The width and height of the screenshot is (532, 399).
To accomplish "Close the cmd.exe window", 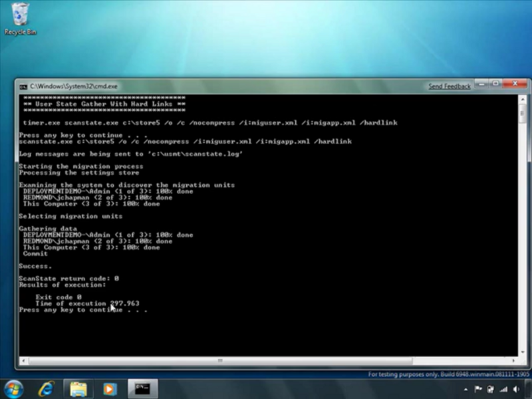I will [x=515, y=85].
